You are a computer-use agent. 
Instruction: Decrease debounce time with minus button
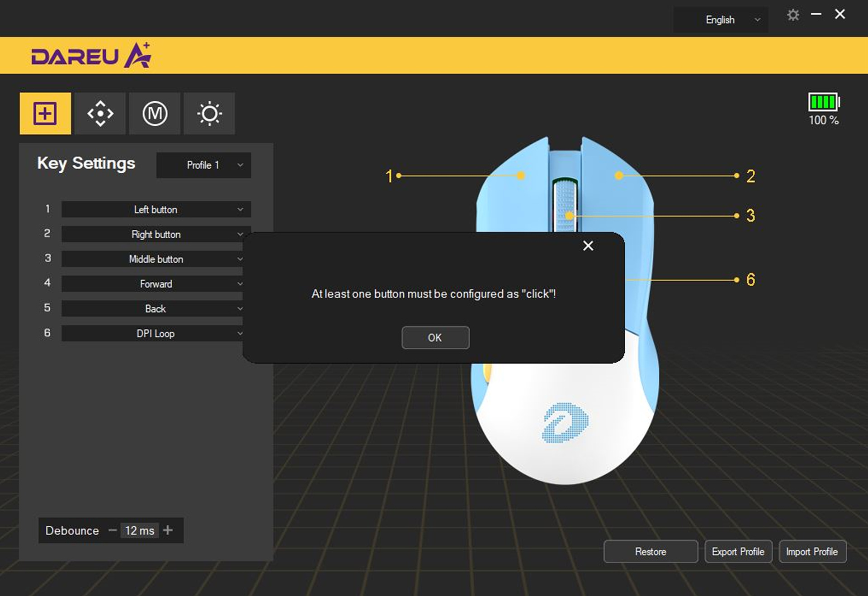point(113,530)
